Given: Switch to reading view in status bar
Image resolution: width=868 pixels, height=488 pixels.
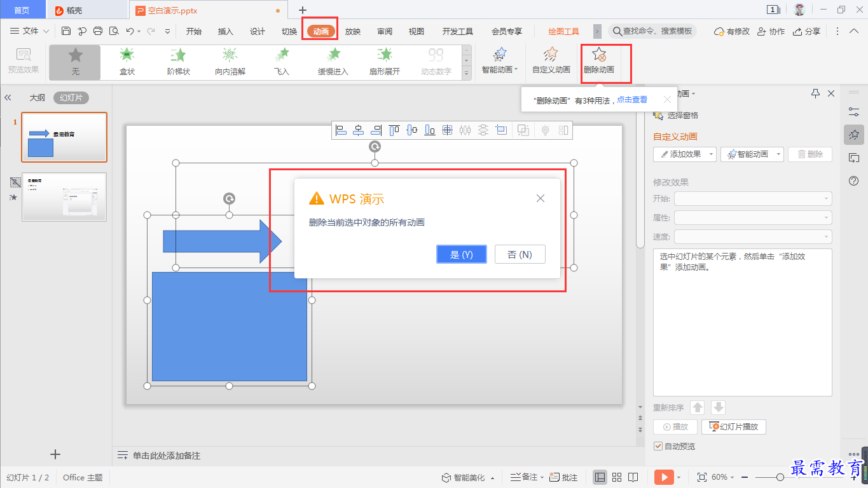Looking at the screenshot, I should (x=633, y=477).
